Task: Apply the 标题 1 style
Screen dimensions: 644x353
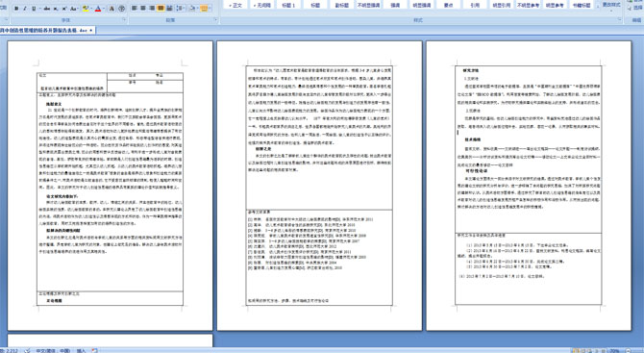Action: point(288,5)
